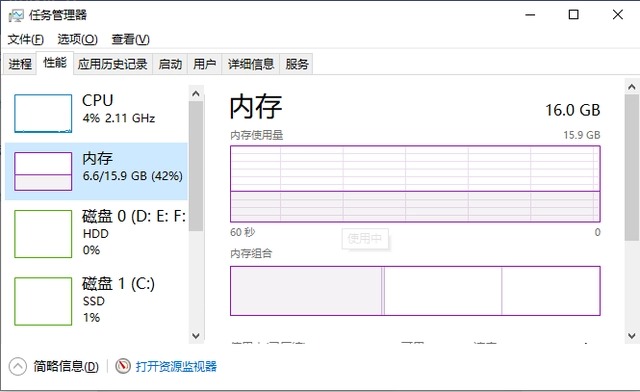Click the sidebar scroll down arrow

click(196, 336)
